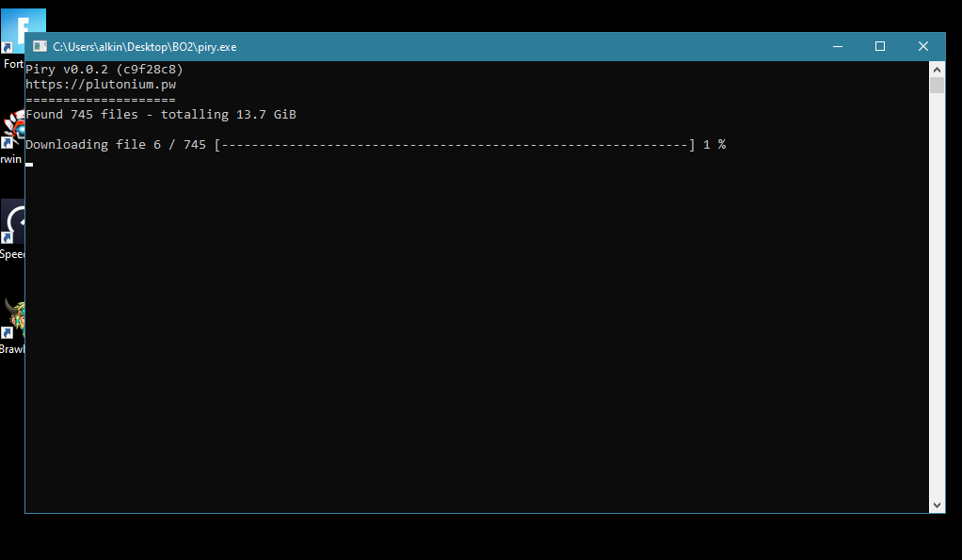Image resolution: width=962 pixels, height=560 pixels.
Task: Maximize the piry.exe console window
Action: pos(880,46)
